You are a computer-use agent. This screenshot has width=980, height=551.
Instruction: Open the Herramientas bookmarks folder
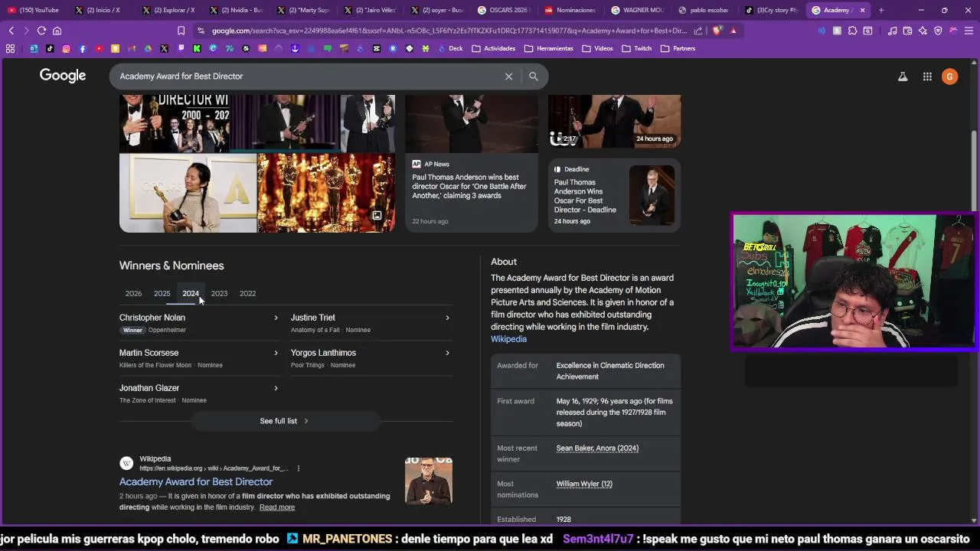click(x=549, y=48)
